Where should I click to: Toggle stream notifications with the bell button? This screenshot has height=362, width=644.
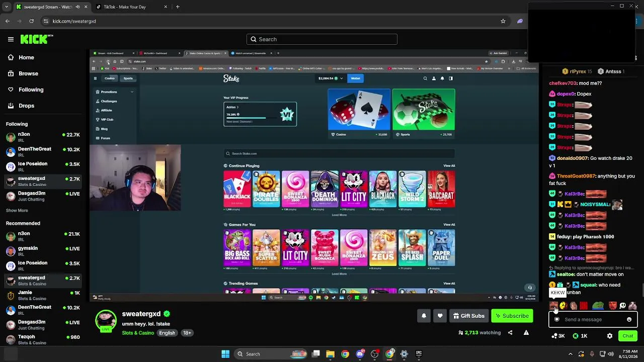424,316
